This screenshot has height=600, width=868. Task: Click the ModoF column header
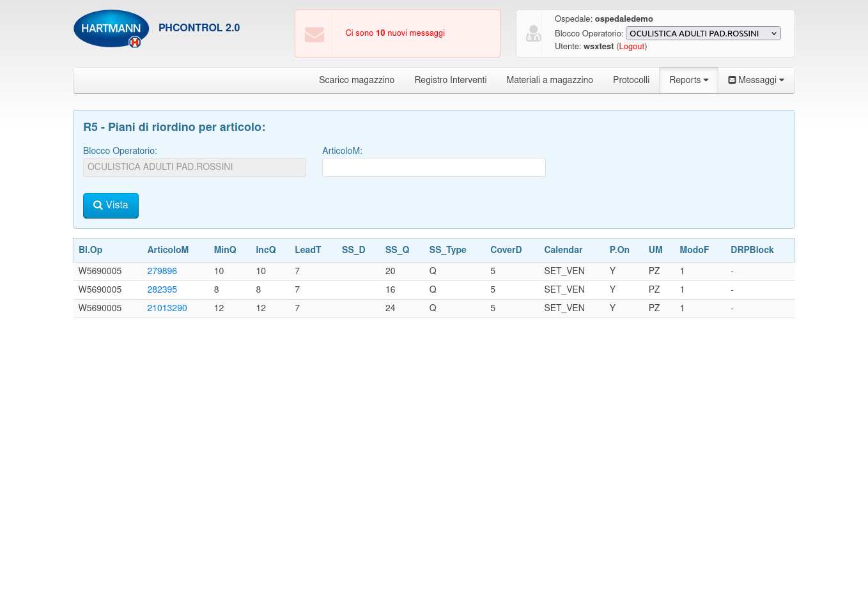point(694,250)
